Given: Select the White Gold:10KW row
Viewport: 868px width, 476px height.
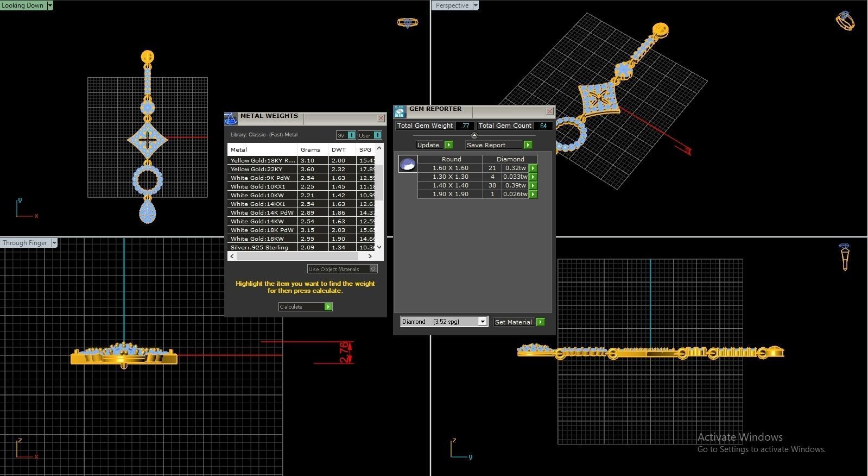Looking at the screenshot, I should tap(302, 195).
